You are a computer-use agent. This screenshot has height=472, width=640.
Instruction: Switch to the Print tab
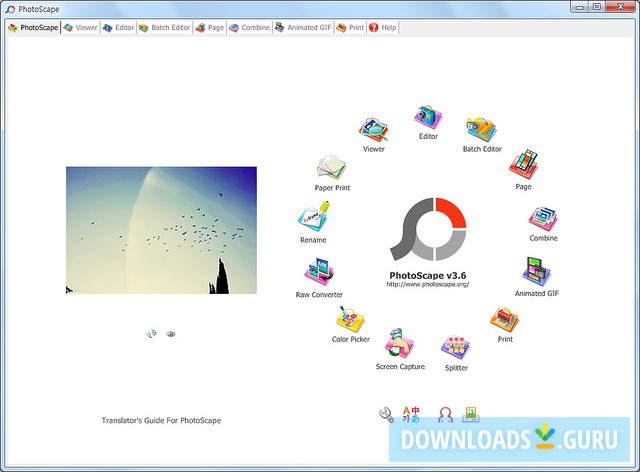point(350,28)
